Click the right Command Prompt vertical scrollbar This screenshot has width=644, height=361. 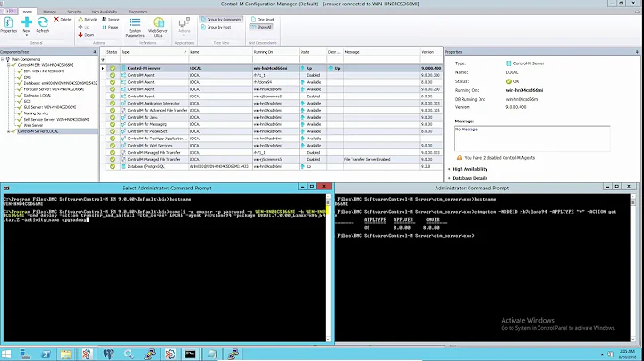633,268
